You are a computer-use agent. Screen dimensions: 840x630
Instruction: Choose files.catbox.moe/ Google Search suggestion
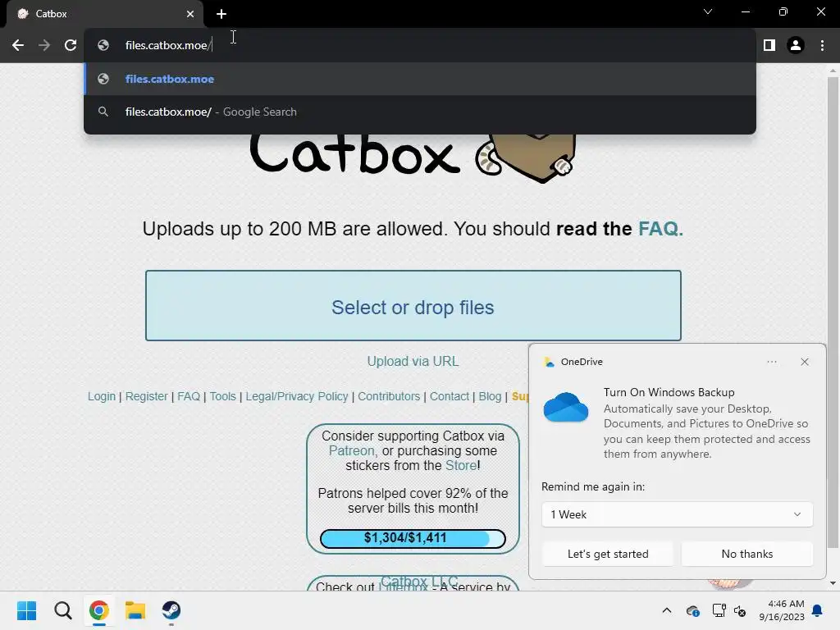point(420,112)
